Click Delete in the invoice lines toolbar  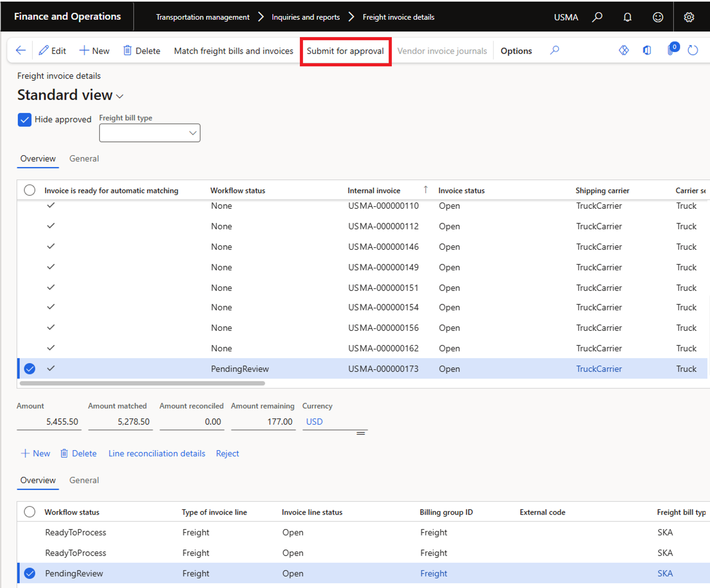tap(78, 454)
